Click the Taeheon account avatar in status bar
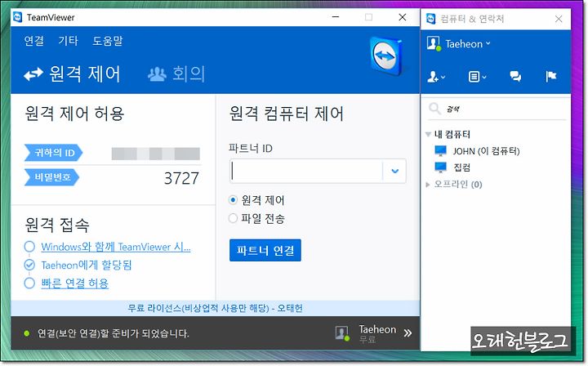The image size is (588, 366). coord(342,333)
